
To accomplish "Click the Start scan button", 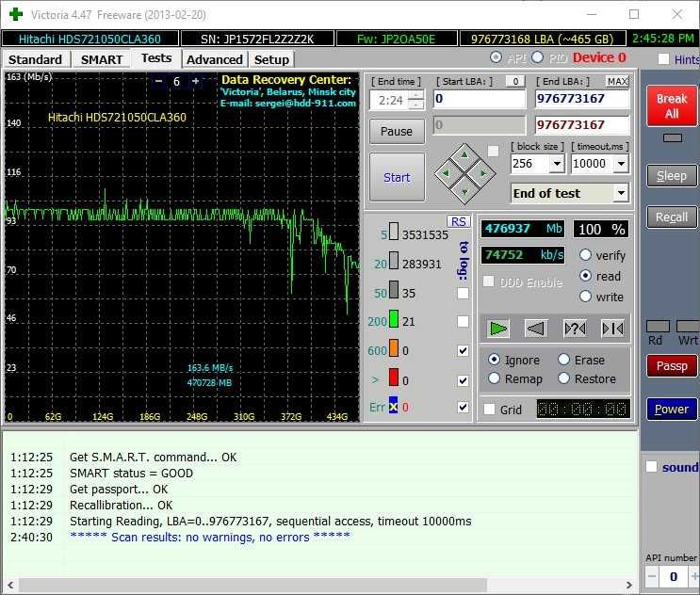I will (x=397, y=178).
